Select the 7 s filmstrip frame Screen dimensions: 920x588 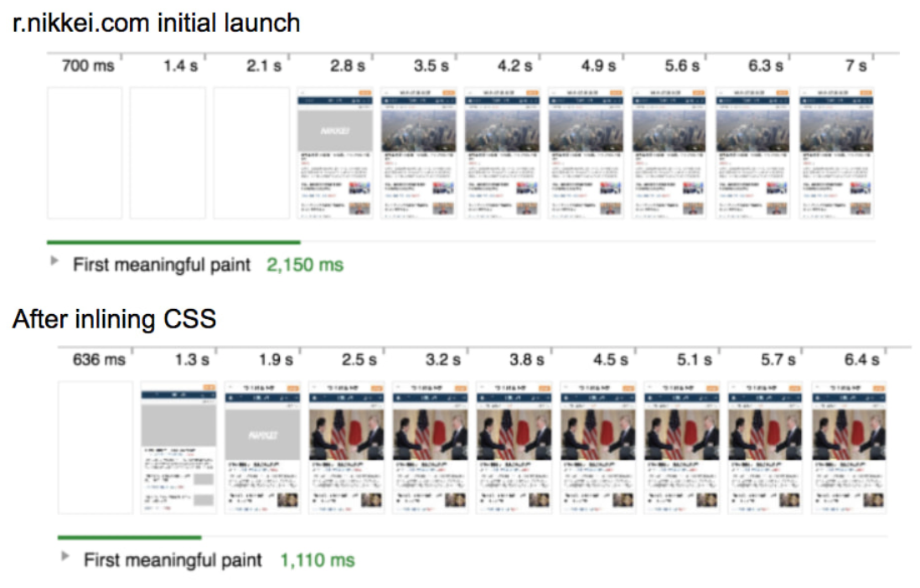click(x=837, y=152)
